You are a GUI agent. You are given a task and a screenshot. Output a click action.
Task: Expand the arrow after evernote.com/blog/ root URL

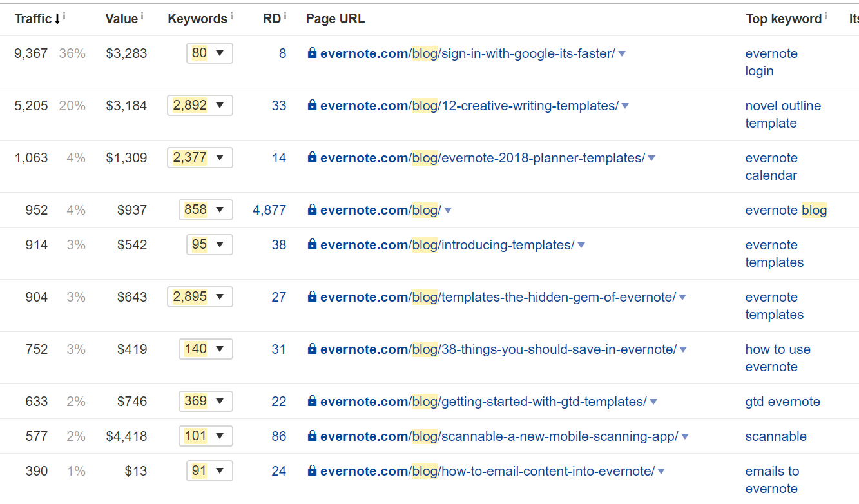(x=448, y=210)
